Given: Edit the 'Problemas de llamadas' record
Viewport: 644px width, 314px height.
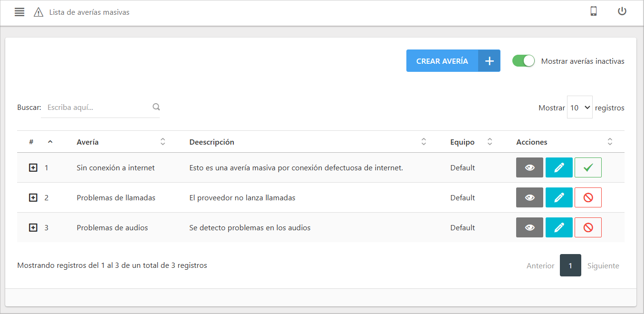Looking at the screenshot, I should pyautogui.click(x=559, y=197).
